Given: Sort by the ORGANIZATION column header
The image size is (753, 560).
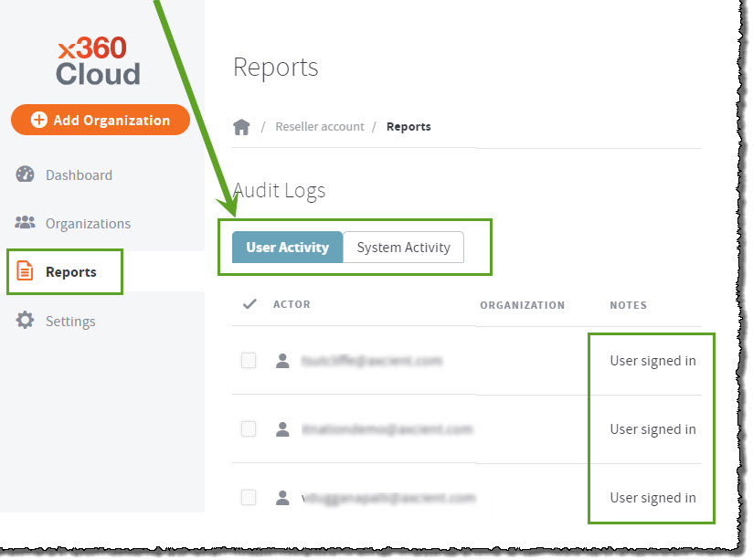Looking at the screenshot, I should point(523,305).
